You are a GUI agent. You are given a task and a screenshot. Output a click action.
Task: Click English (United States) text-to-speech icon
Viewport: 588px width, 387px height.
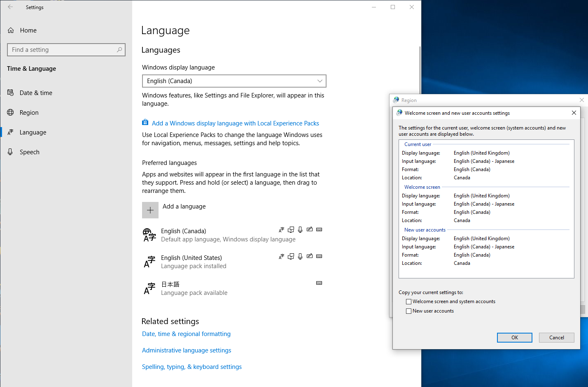tap(291, 256)
